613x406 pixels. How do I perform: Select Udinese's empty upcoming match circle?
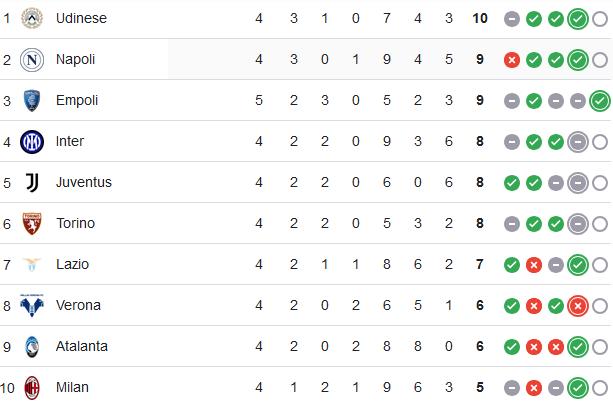pyautogui.click(x=600, y=19)
